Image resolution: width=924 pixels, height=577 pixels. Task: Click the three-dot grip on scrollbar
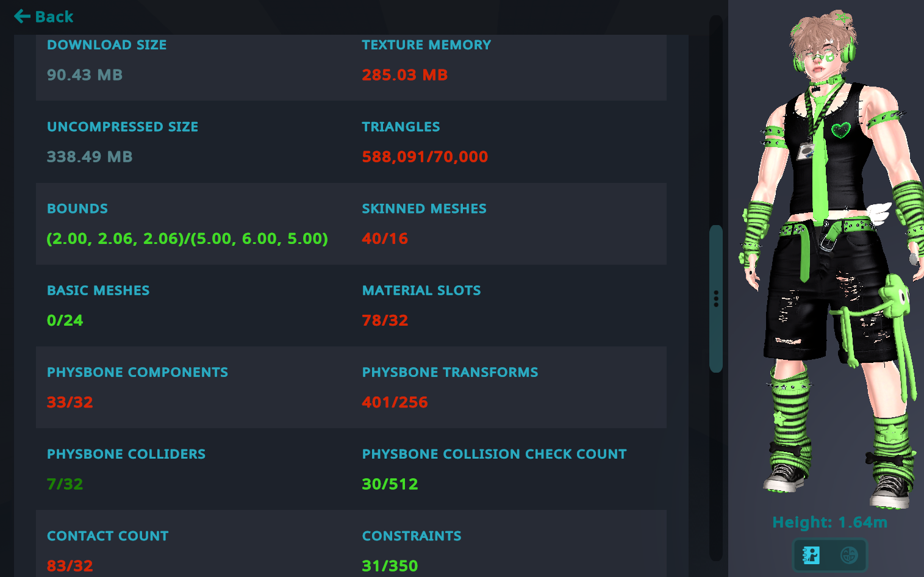(716, 299)
